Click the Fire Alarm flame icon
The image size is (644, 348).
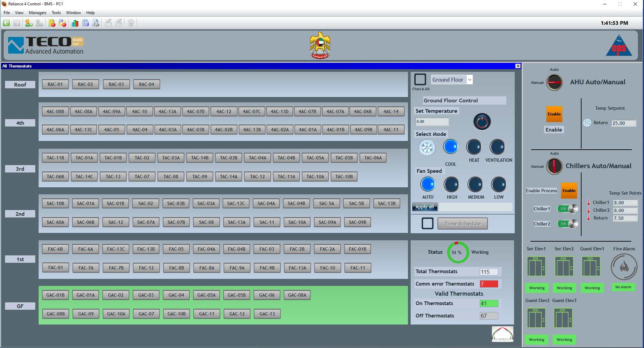(624, 267)
